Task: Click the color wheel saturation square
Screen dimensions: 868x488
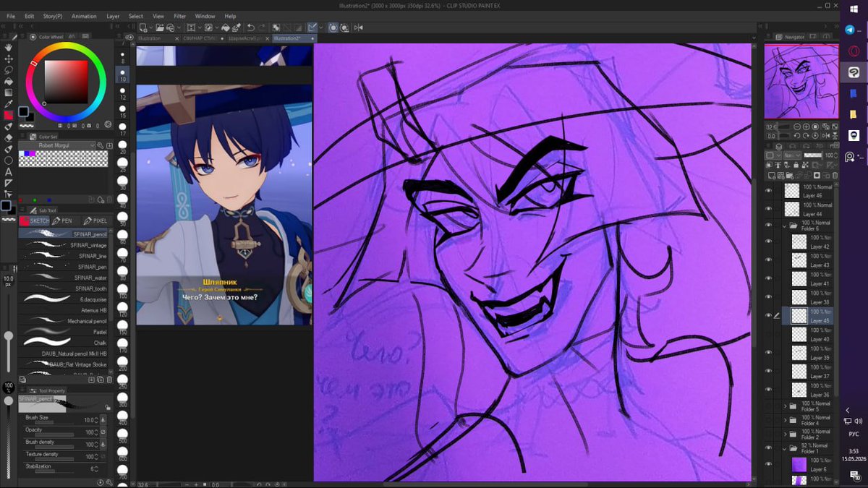Action: pos(66,82)
